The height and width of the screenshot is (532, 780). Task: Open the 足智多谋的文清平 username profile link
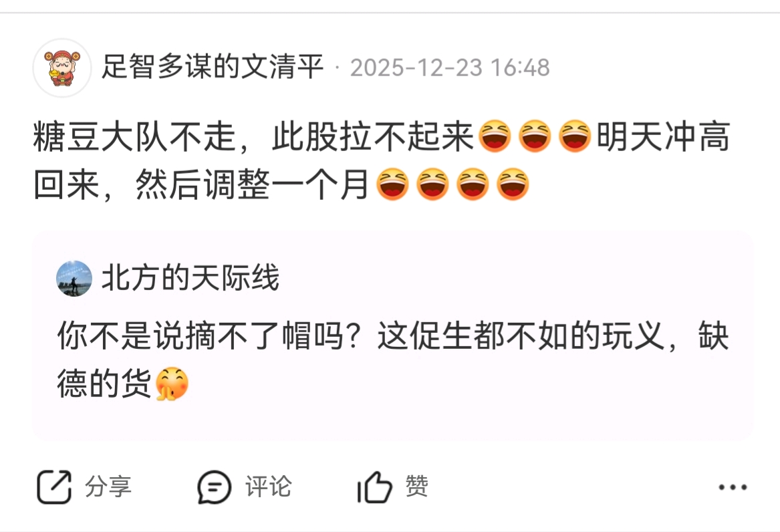click(213, 67)
